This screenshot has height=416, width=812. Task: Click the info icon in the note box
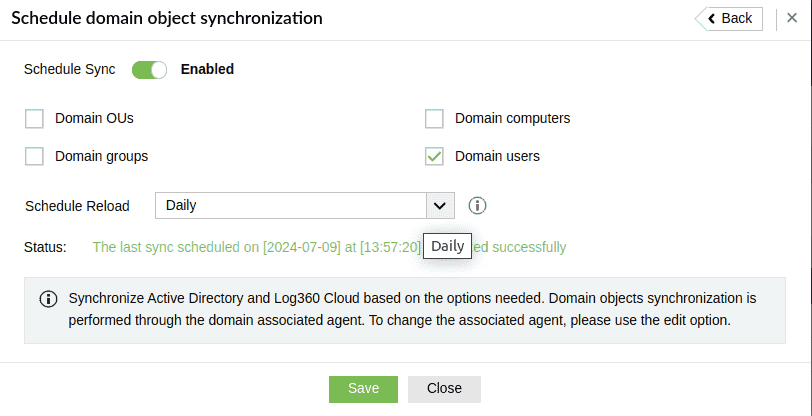(x=48, y=299)
